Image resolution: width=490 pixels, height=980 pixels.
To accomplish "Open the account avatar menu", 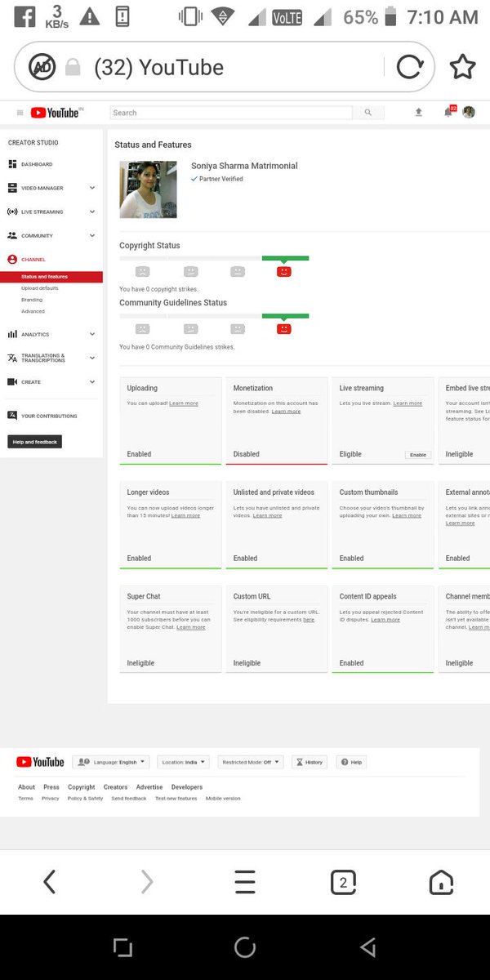I will 469,112.
